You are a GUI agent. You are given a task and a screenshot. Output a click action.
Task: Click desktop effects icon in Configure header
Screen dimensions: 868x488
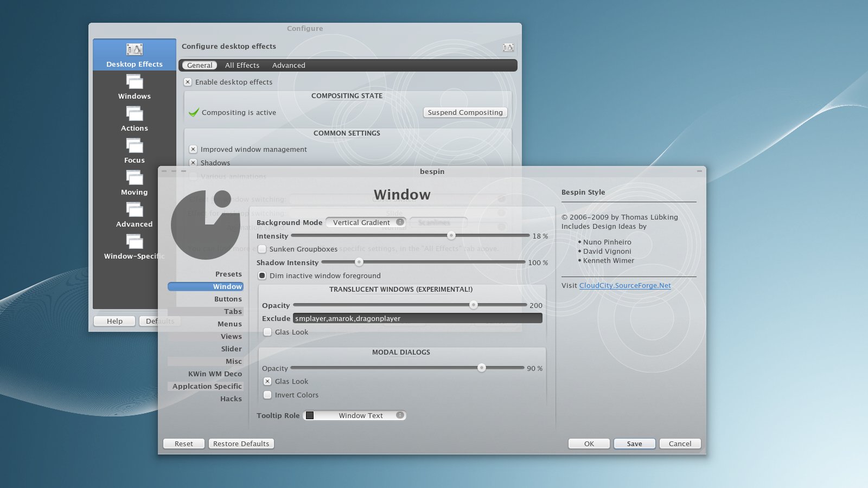click(508, 48)
